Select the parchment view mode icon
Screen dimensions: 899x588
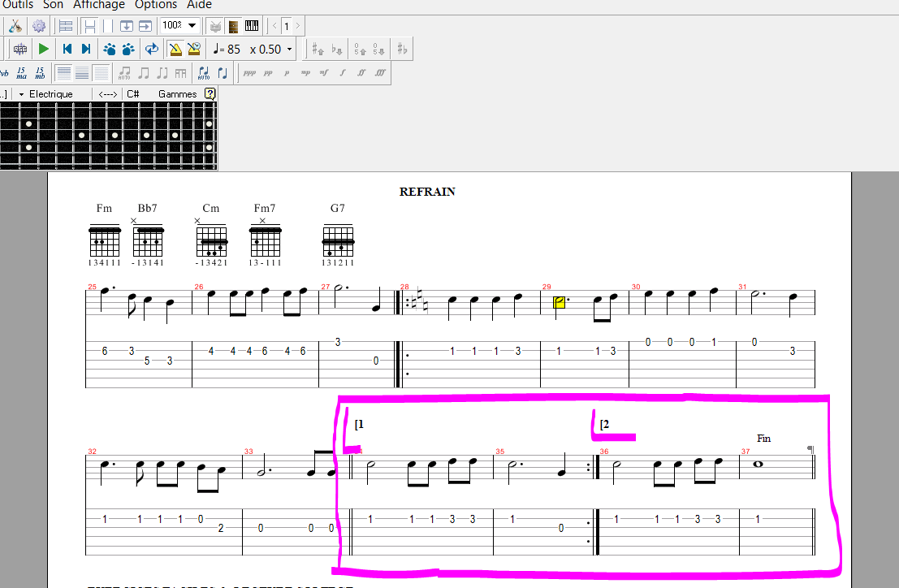(107, 26)
